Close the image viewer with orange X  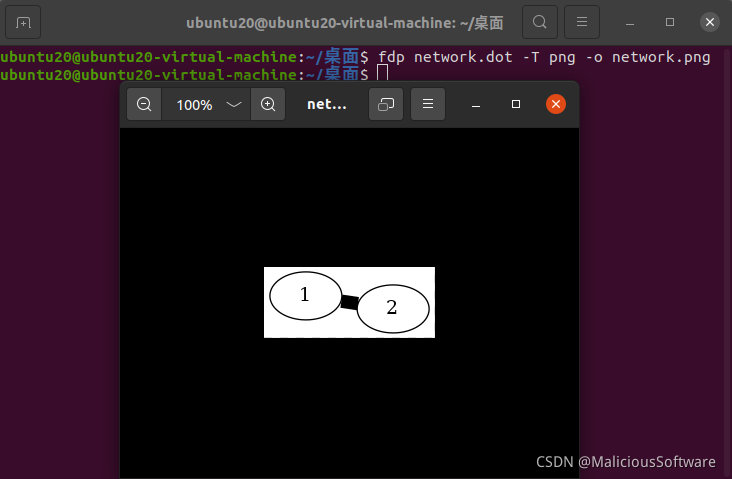[x=556, y=104]
